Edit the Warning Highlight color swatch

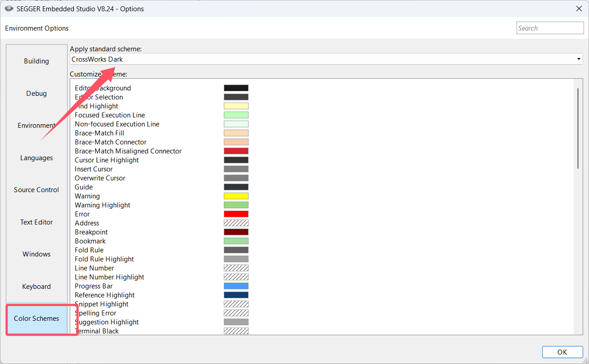point(236,205)
